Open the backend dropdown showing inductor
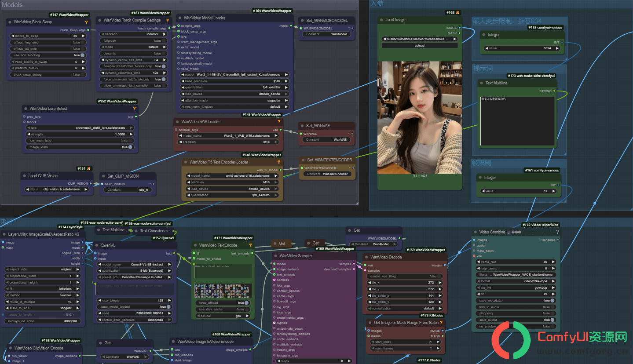The width and height of the screenshot is (633, 364). pos(134,34)
